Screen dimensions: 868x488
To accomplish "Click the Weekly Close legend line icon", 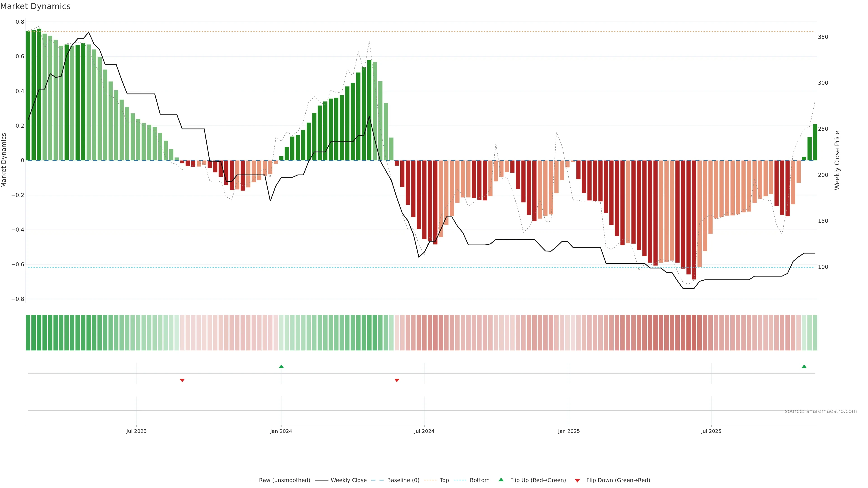I will [321, 480].
